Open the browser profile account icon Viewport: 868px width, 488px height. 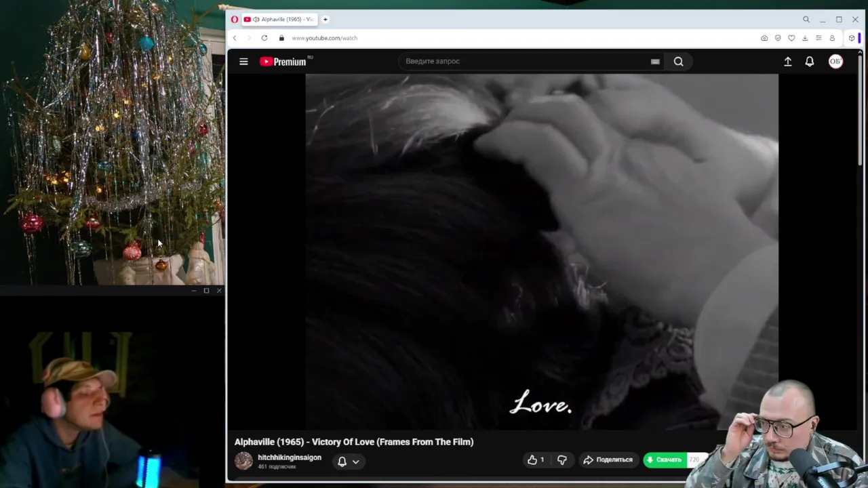click(x=832, y=38)
